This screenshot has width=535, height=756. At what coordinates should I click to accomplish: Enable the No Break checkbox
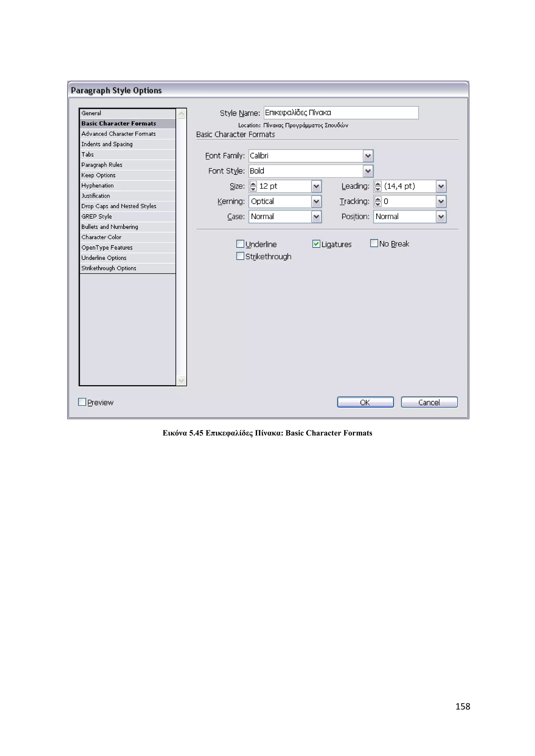point(374,243)
